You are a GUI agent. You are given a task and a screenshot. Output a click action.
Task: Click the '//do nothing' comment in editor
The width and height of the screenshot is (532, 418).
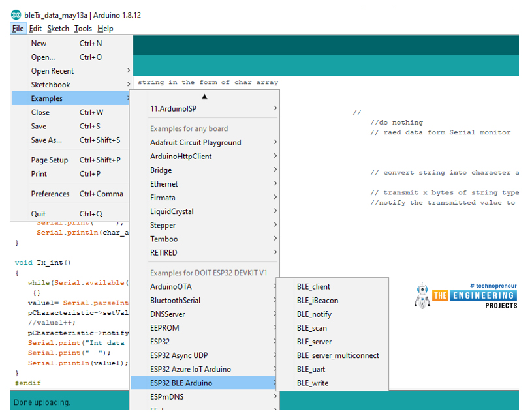tap(397, 123)
